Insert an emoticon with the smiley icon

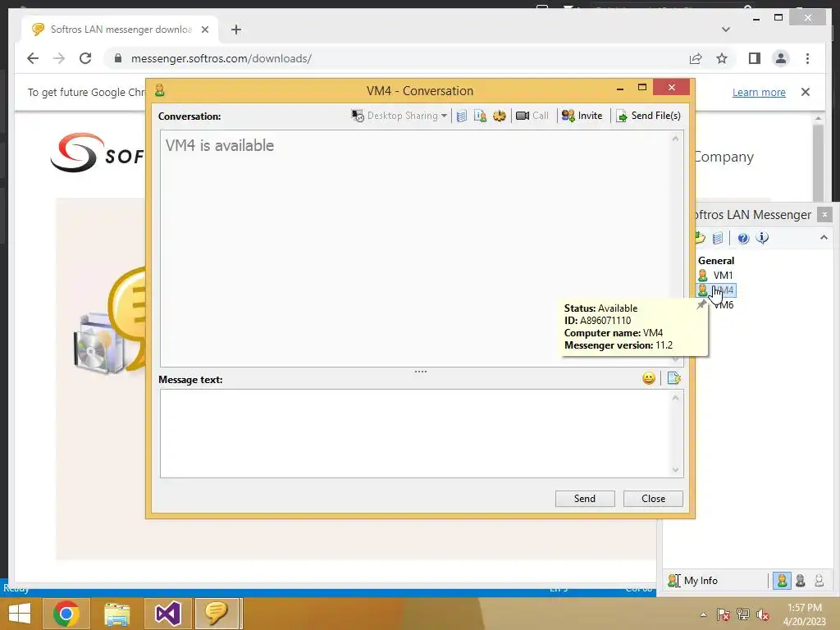[649, 379]
